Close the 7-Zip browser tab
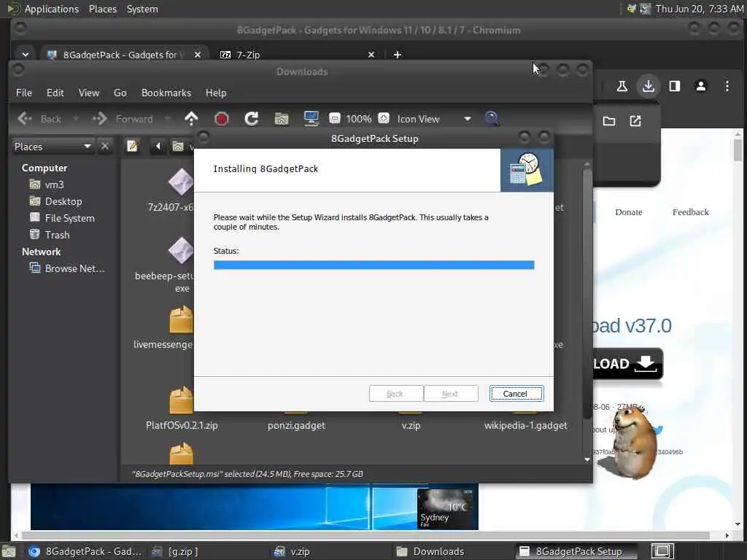747x560 pixels. click(x=371, y=55)
